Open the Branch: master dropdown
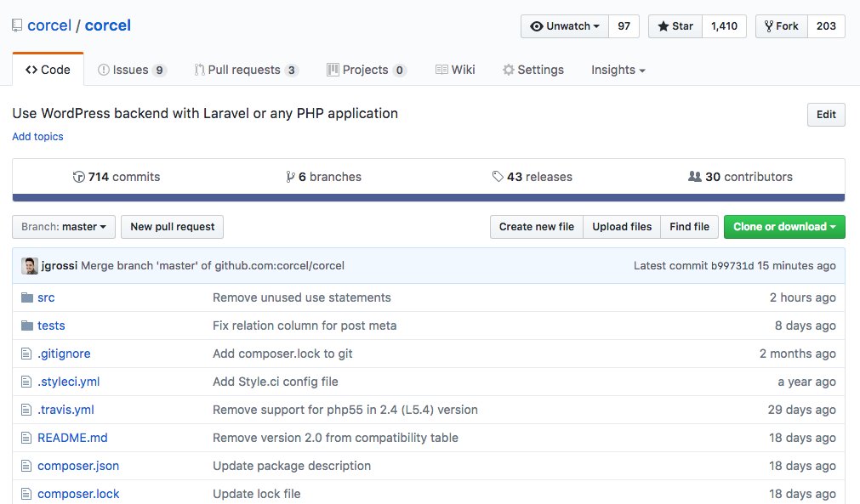The width and height of the screenshot is (860, 504). [64, 227]
